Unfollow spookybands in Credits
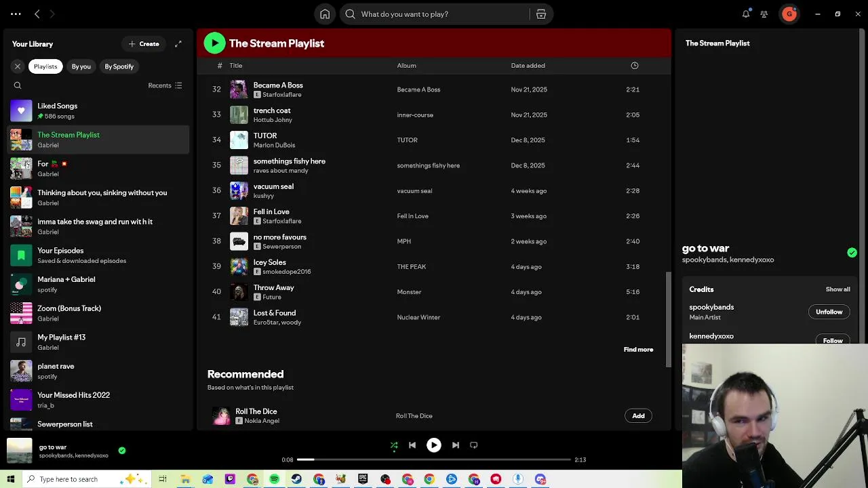 (829, 312)
